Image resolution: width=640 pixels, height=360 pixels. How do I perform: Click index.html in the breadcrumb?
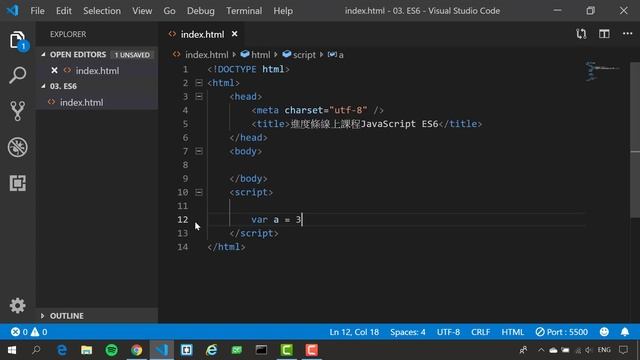tap(201, 54)
